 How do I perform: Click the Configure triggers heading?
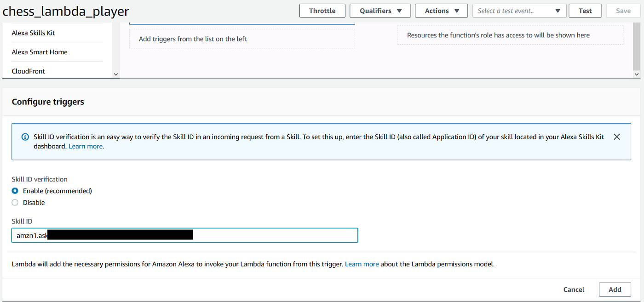48,102
